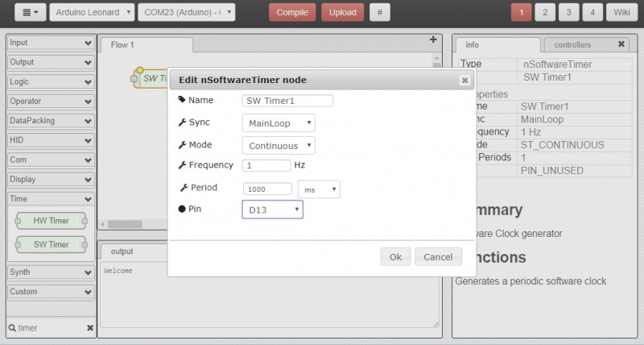Open the board selector Arduino Leonard
This screenshot has height=345, width=644.
(92, 12)
